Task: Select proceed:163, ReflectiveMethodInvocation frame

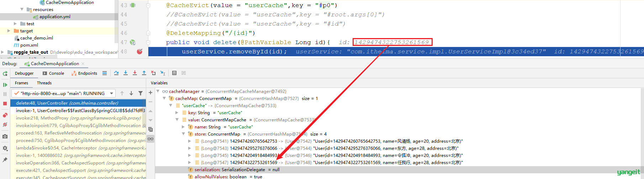Action: 78,133
